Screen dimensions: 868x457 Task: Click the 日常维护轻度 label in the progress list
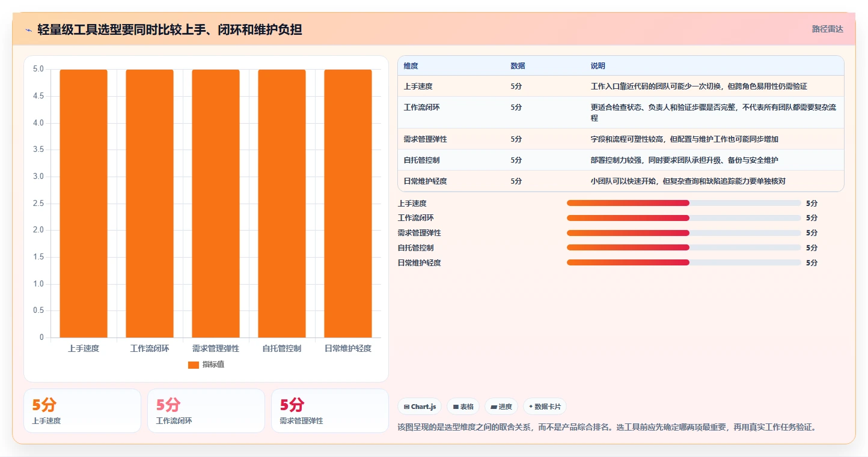pos(420,263)
